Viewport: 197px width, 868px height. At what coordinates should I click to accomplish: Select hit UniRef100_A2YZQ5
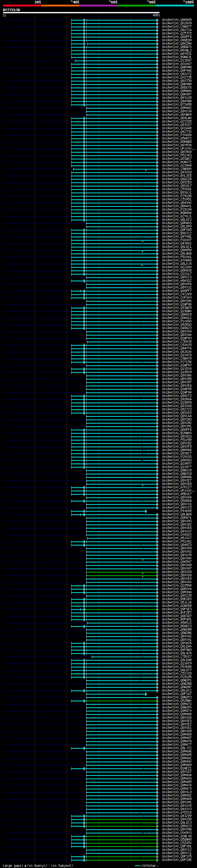click(177, 121)
